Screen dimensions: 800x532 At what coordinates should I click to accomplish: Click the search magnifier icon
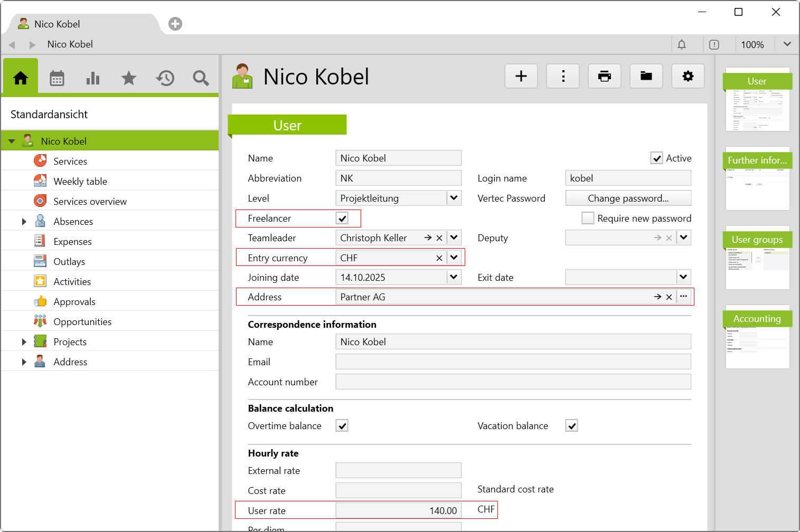tap(201, 78)
